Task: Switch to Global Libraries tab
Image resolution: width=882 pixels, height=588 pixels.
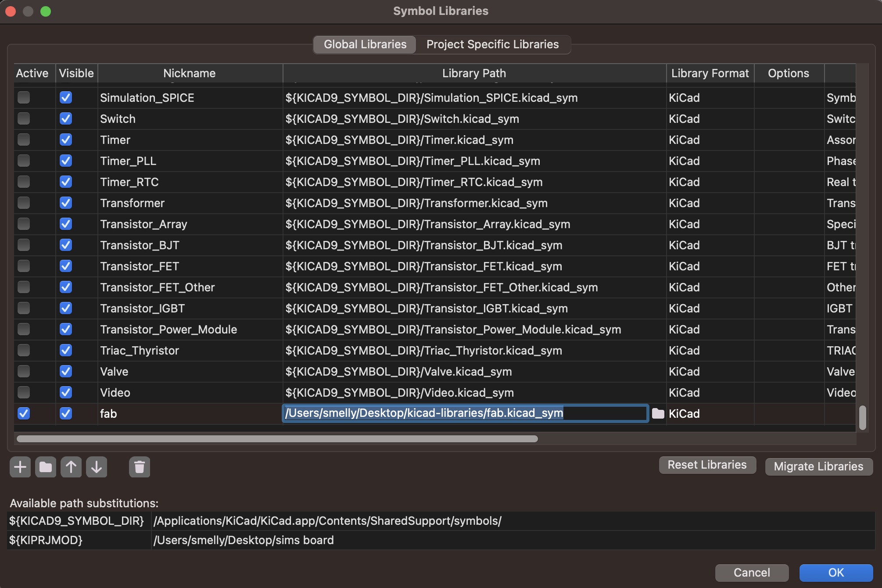Action: point(365,44)
